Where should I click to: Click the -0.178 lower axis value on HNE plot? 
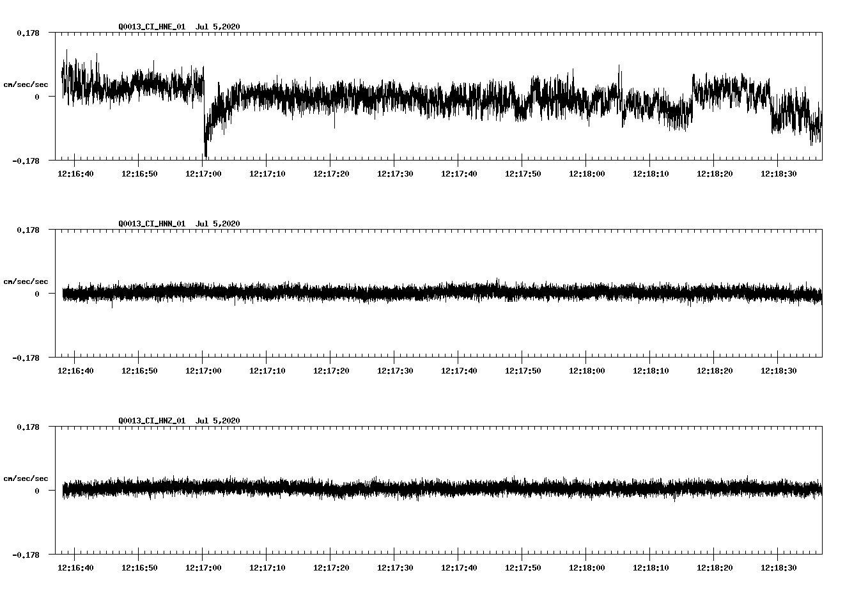pos(26,161)
